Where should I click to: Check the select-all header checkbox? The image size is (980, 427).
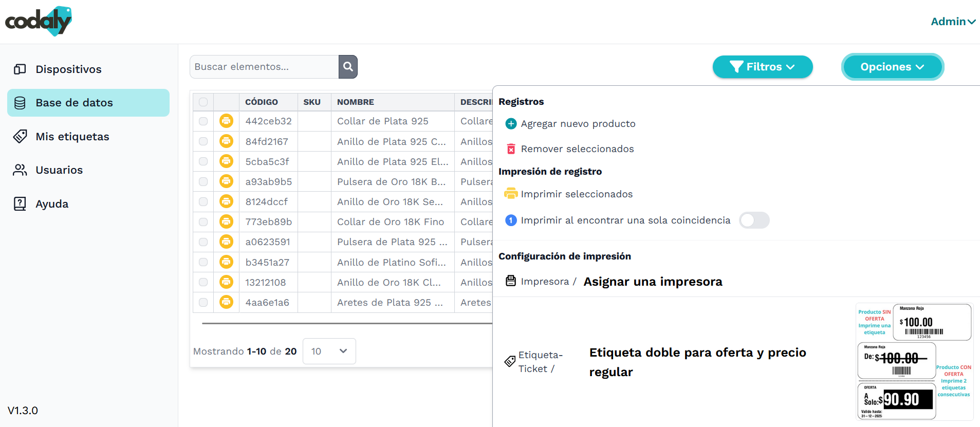[x=204, y=102]
